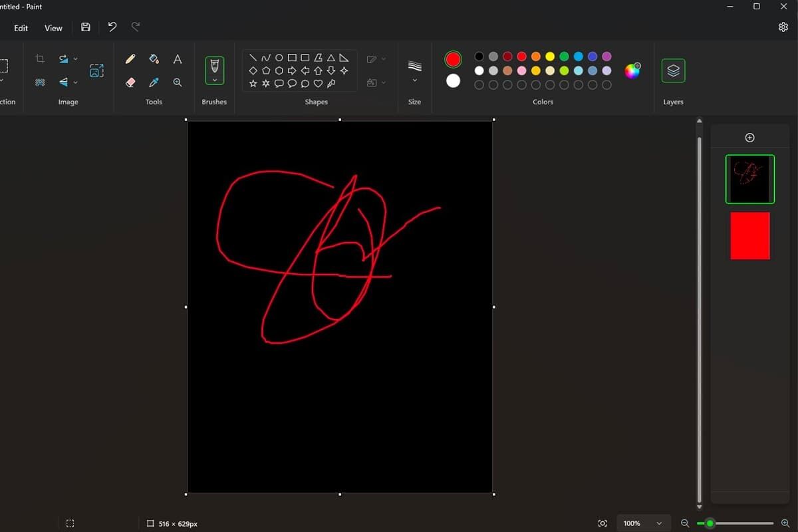Viewport: 798px width, 532px height.
Task: Click the Undo arrow
Action: click(112, 27)
